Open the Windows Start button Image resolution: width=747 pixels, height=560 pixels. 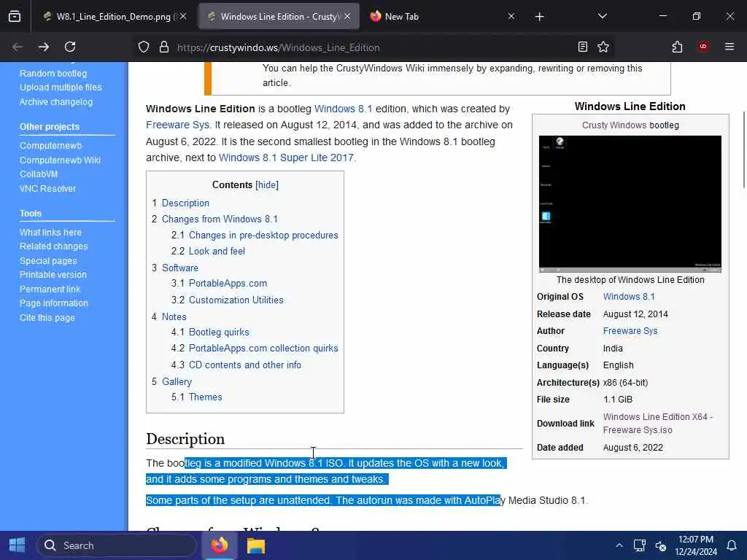pyautogui.click(x=18, y=545)
